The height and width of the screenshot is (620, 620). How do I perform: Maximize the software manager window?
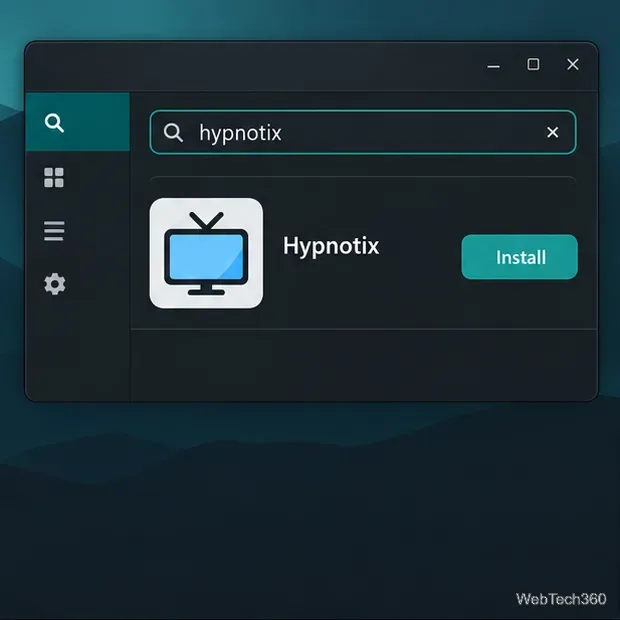533,64
